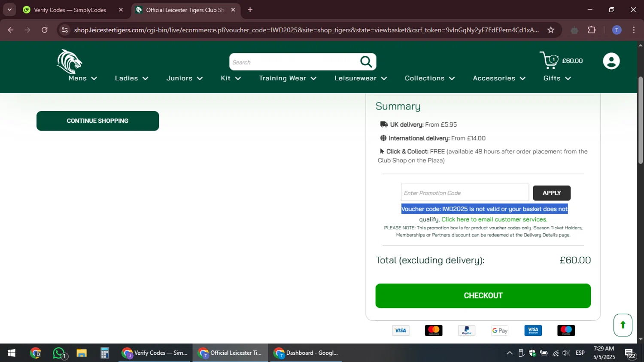
Task: Click the £60.00 basket total in header
Action: coord(572,61)
